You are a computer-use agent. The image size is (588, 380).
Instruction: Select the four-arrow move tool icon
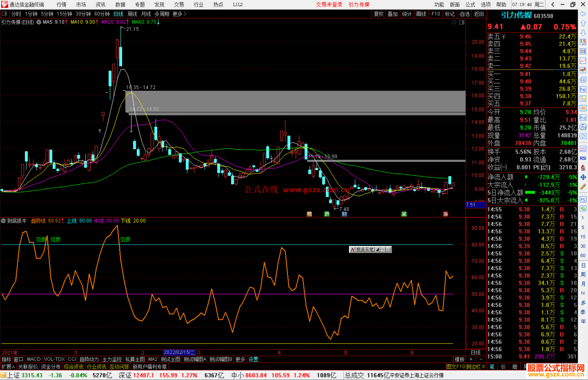click(583, 177)
